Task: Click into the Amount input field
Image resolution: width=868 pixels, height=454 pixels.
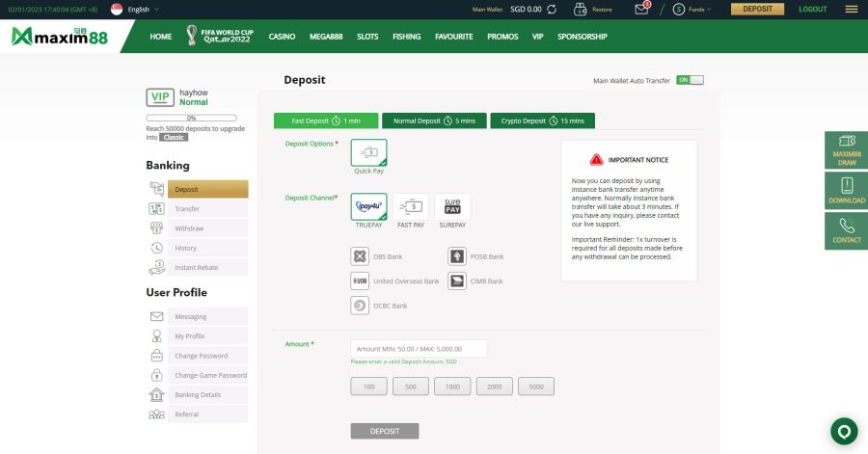Action: tap(419, 349)
